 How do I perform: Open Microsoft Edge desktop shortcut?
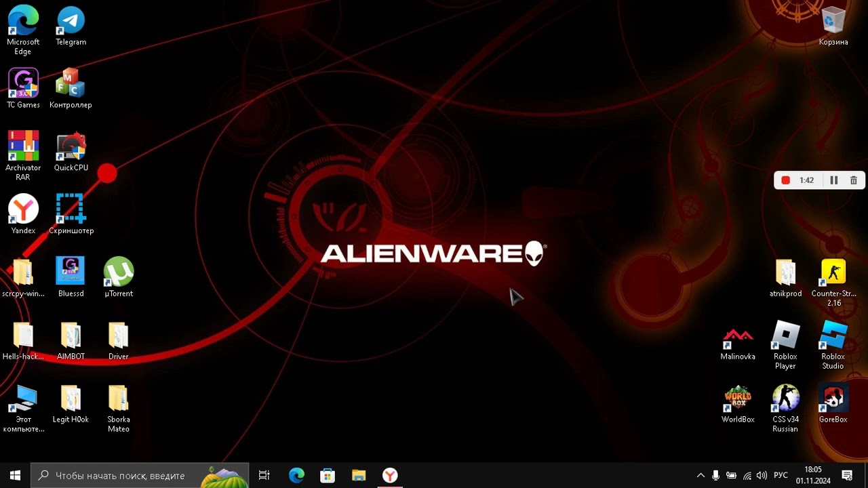[x=23, y=30]
